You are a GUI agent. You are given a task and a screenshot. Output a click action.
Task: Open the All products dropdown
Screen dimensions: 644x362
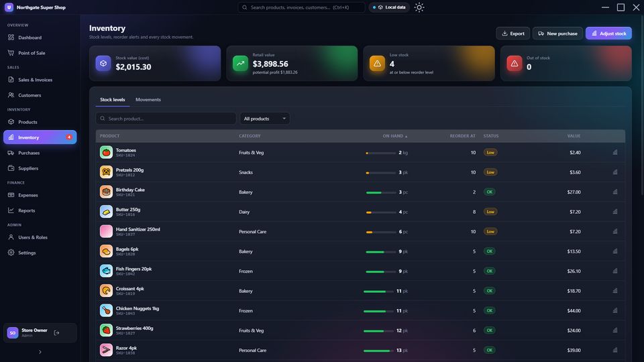pos(265,119)
